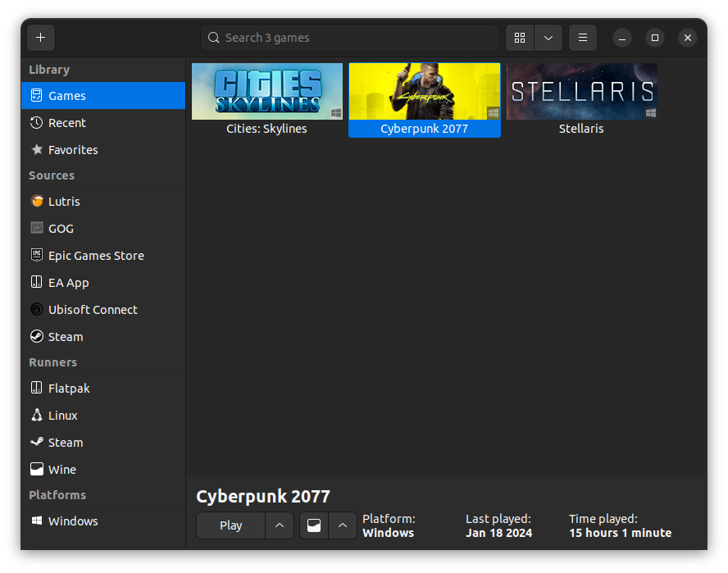Click the Ubisoft swirl icon
The image size is (728, 573).
[37, 309]
